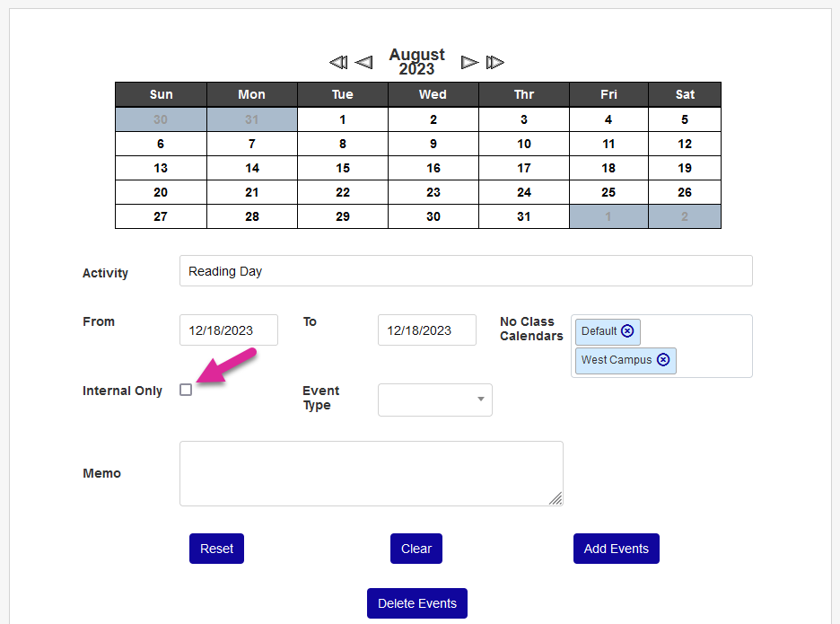The height and width of the screenshot is (624, 840).
Task: Click the From date field
Action: pos(229,330)
